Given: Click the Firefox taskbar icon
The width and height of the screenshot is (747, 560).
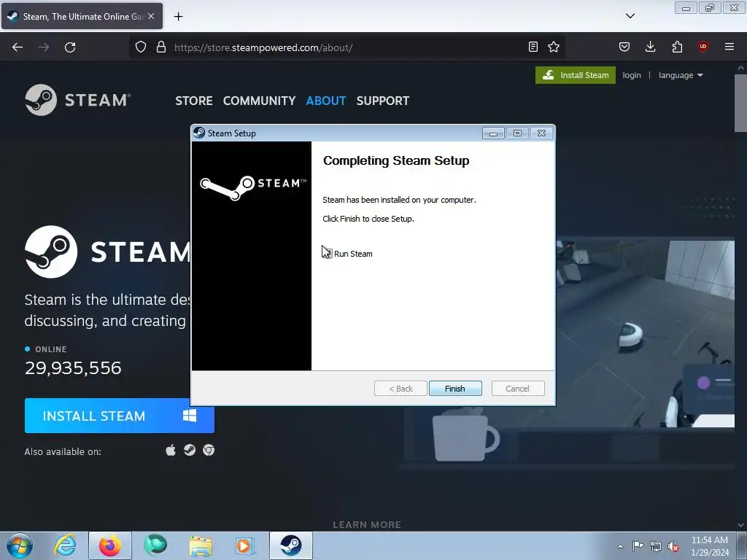Looking at the screenshot, I should click(110, 545).
